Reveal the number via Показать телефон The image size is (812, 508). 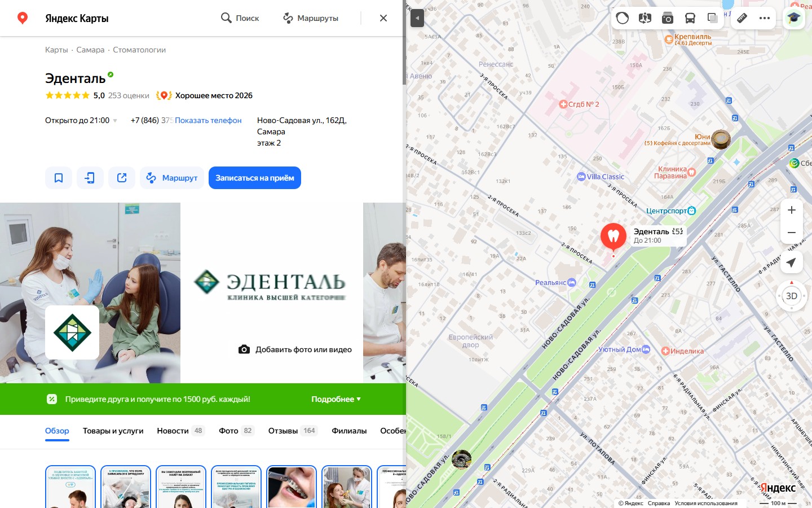(x=208, y=120)
